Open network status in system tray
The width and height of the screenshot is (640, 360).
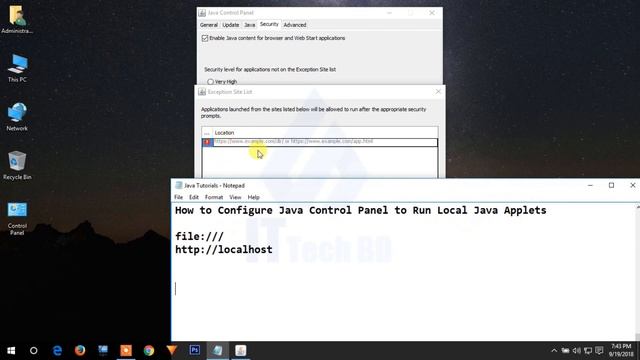(x=588, y=351)
